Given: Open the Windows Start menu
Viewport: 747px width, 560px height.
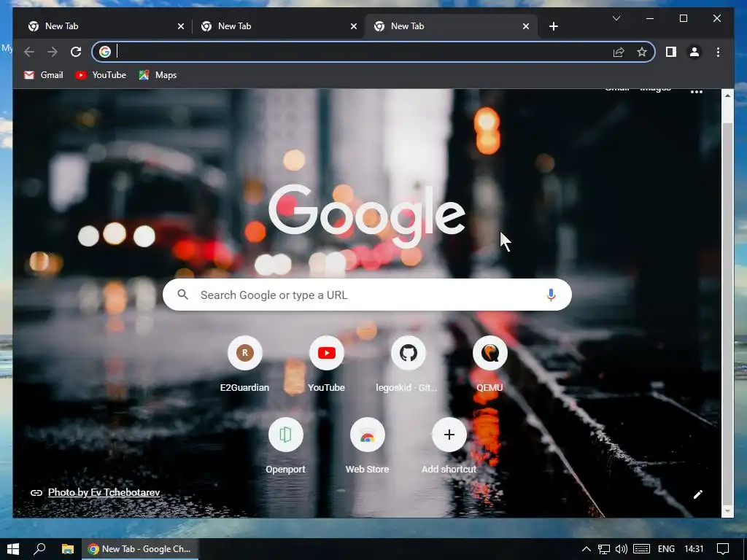Looking at the screenshot, I should coord(13,549).
